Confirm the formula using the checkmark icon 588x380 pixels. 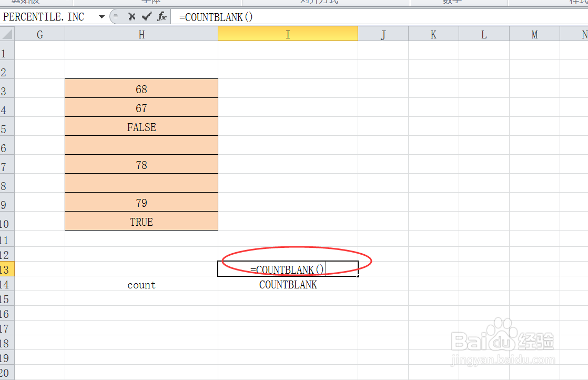tap(146, 16)
